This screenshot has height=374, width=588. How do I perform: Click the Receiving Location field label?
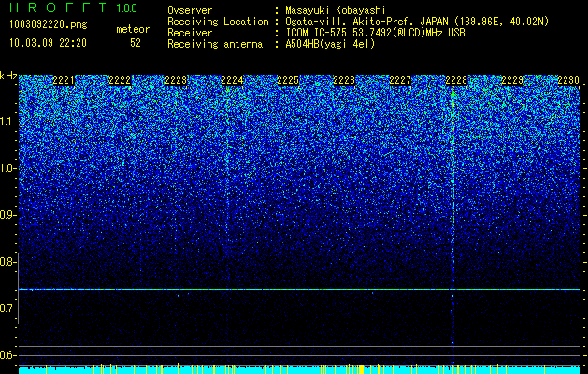tap(218, 22)
